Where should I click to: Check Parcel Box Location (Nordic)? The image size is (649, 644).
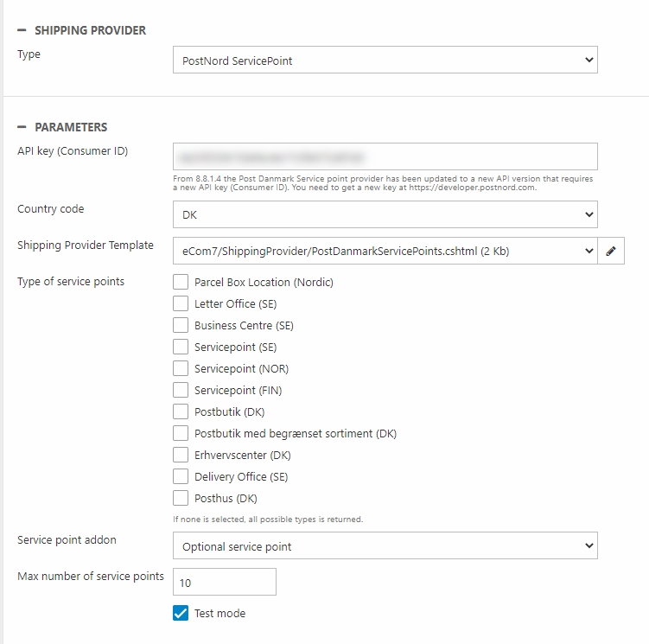coord(181,282)
